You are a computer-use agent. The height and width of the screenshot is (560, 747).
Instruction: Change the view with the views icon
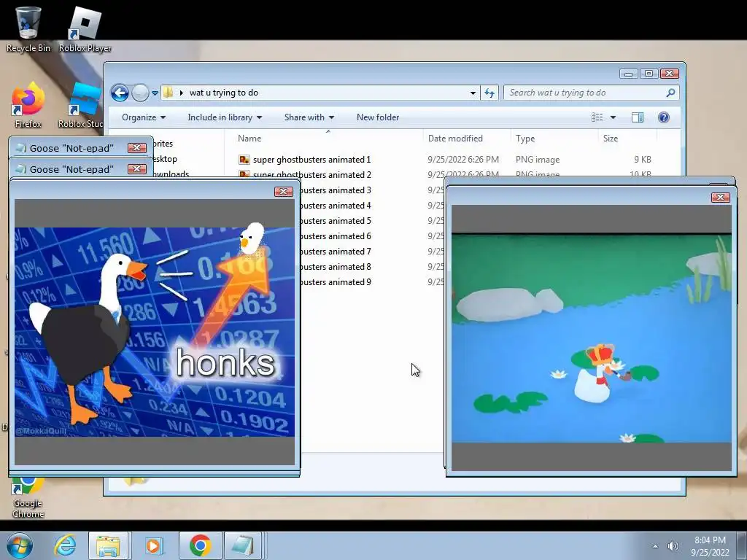597,117
